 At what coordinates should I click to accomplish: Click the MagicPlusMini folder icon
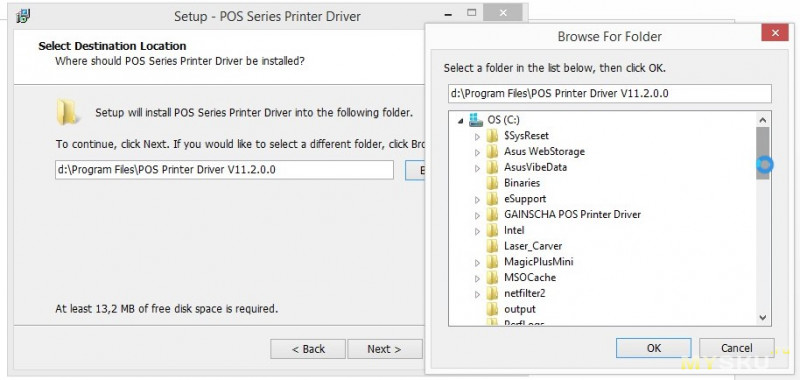coord(492,262)
